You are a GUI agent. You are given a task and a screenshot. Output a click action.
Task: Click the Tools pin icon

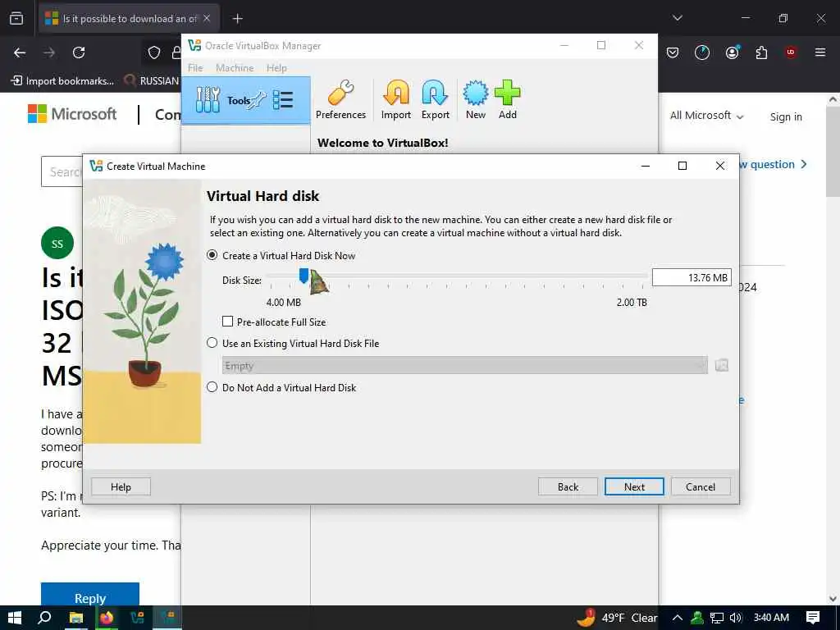258,99
